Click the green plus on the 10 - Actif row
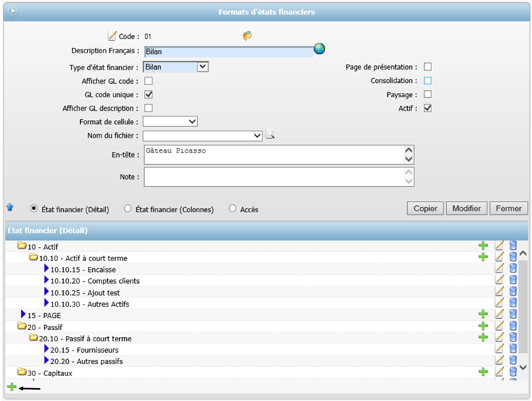532x401 pixels. pyautogui.click(x=483, y=246)
